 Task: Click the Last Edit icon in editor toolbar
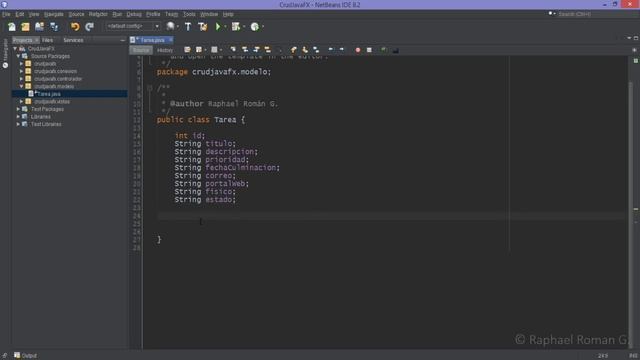click(x=187, y=50)
